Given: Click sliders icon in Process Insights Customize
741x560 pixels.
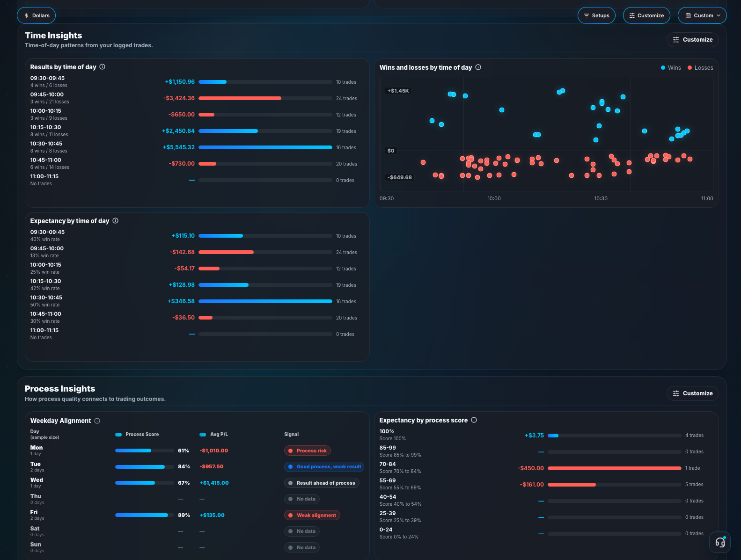Looking at the screenshot, I should click(676, 393).
